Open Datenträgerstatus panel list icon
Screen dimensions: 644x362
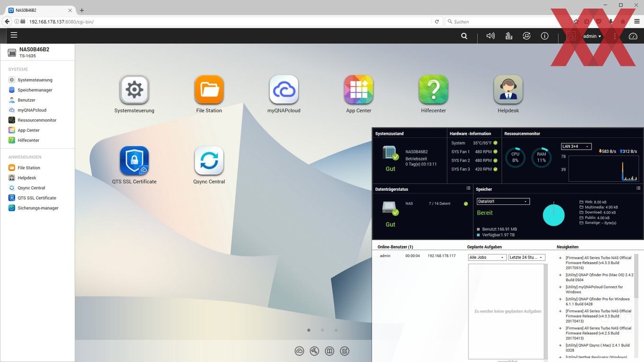click(468, 188)
